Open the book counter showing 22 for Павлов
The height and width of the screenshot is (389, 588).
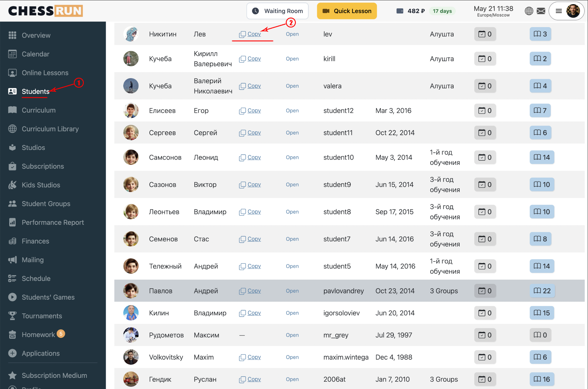tap(542, 291)
